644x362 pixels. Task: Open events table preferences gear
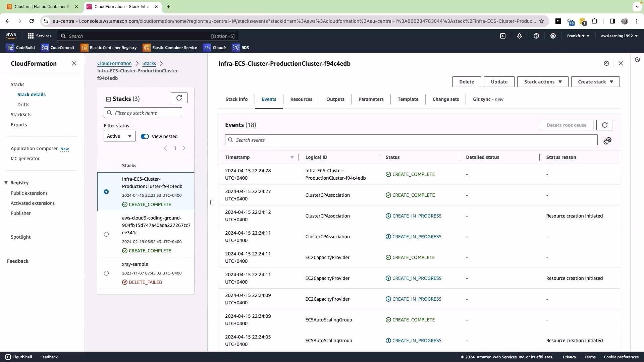608,140
